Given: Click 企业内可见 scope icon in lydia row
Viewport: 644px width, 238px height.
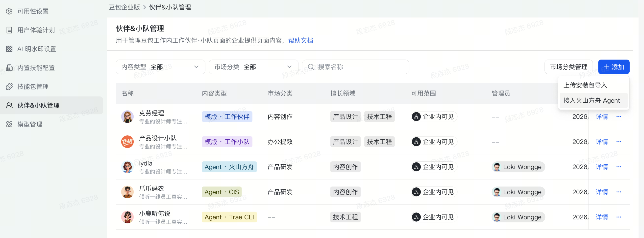Looking at the screenshot, I should tap(416, 167).
